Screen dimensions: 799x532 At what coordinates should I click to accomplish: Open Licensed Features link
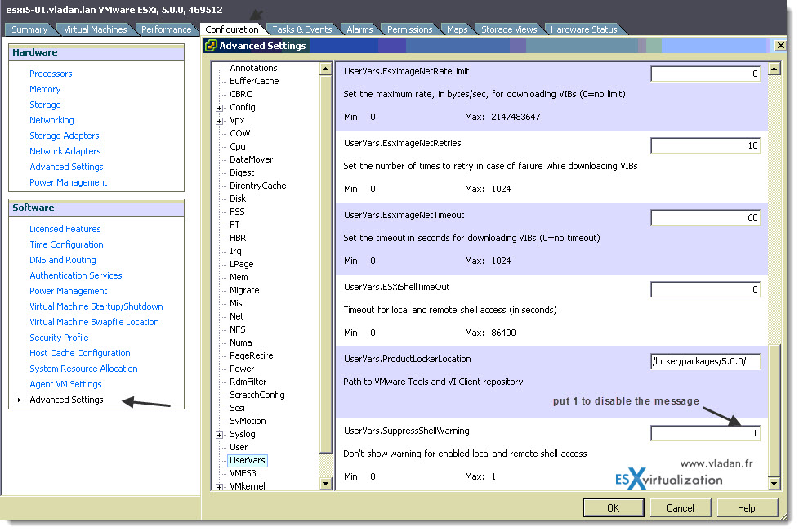pos(65,230)
